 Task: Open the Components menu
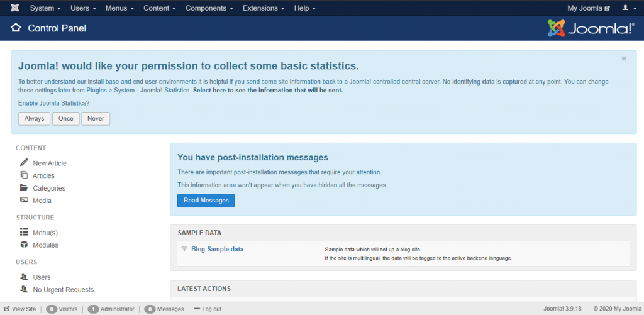pos(209,8)
